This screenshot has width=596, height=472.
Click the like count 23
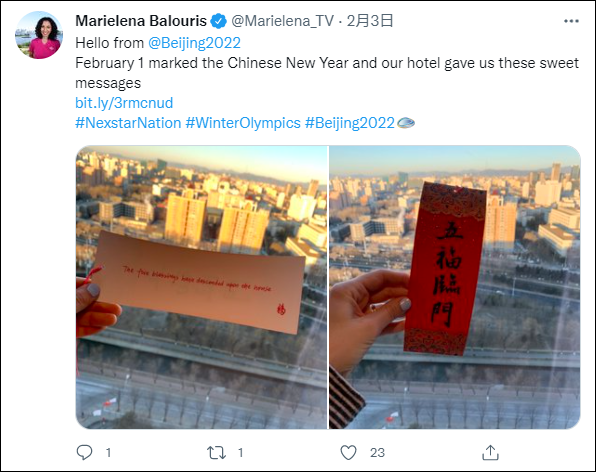[377, 453]
